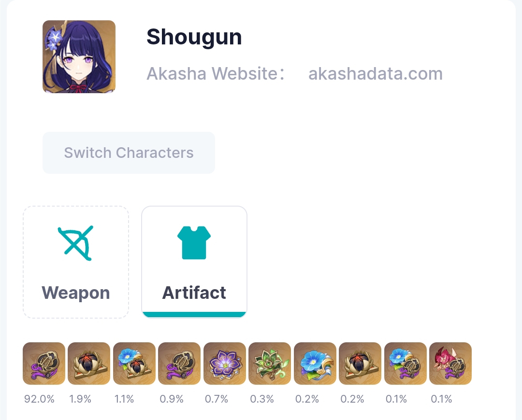Select the second 0.2% dark flower artifact

[x=360, y=364]
